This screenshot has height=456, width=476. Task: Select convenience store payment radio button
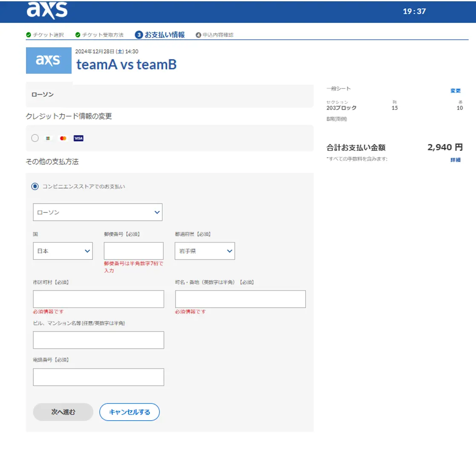[x=35, y=186]
